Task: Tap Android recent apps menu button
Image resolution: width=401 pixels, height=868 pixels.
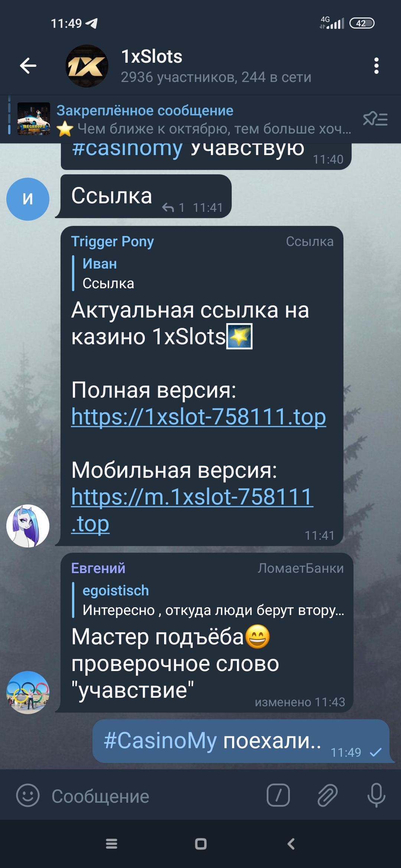Action: click(111, 844)
